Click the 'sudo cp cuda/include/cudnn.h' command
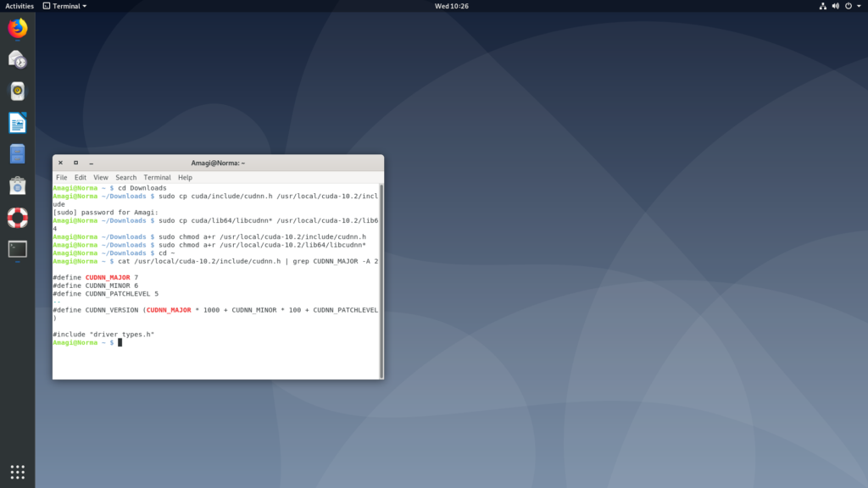This screenshot has width=868, height=488. click(216, 200)
